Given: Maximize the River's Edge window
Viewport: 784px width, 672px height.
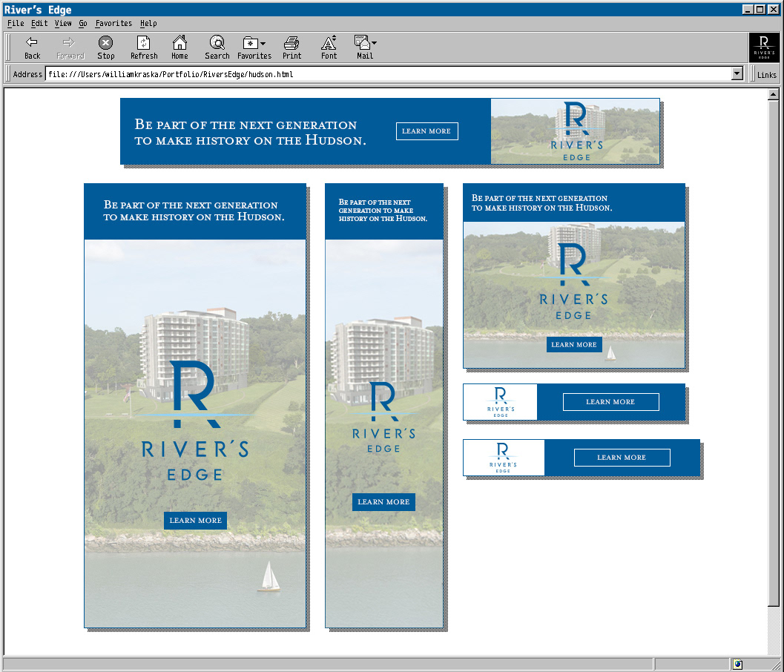Looking at the screenshot, I should (x=760, y=10).
